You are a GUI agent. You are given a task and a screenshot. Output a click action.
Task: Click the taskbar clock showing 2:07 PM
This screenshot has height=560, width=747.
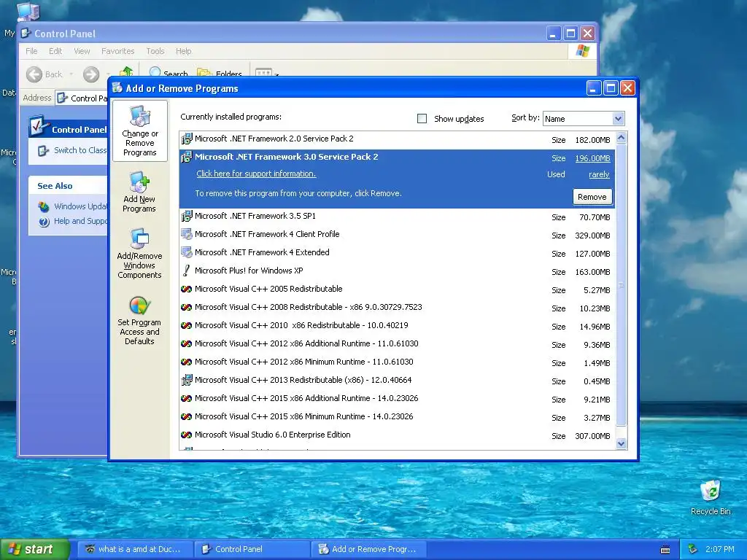719,549
